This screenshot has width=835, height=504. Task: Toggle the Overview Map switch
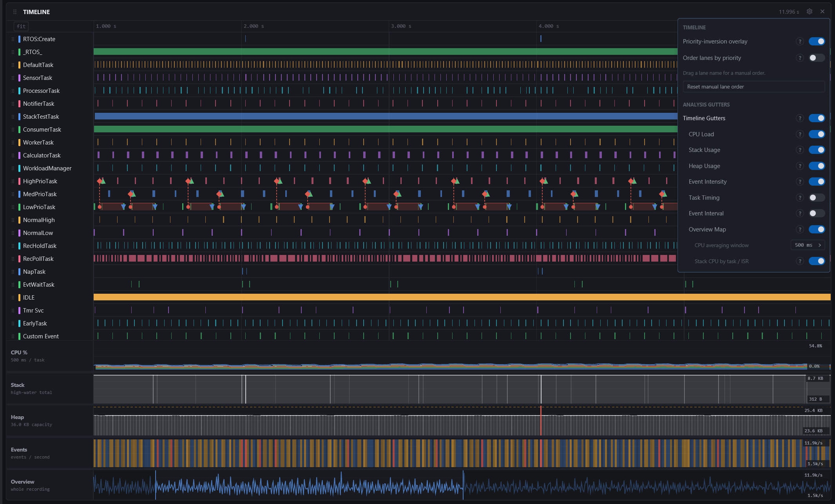pyautogui.click(x=817, y=229)
